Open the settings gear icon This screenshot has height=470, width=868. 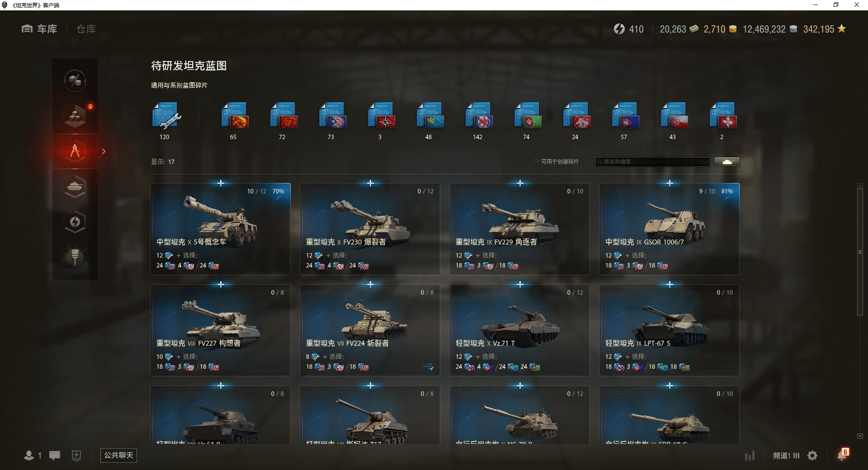[x=812, y=456]
